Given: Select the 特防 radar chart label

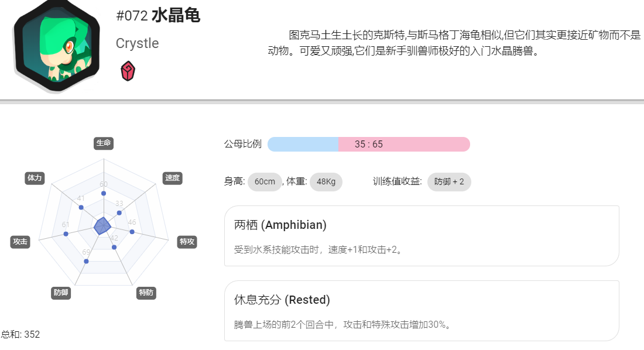Looking at the screenshot, I should tap(146, 293).
